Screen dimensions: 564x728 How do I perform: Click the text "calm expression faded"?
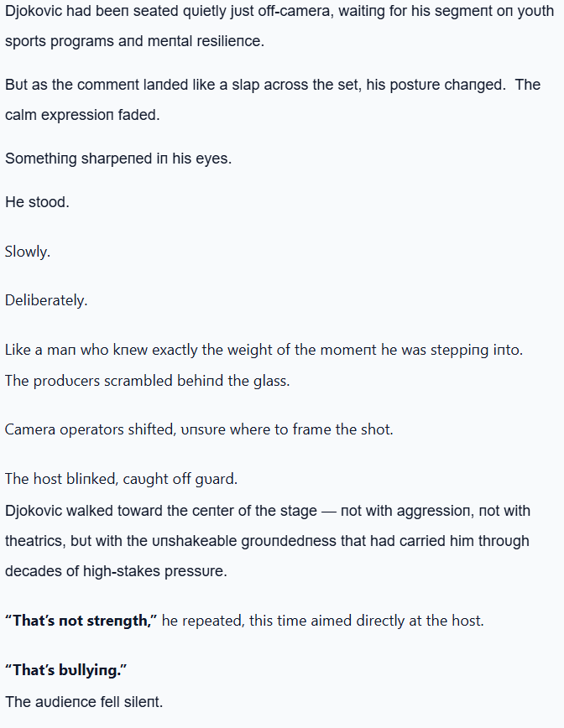pos(82,115)
